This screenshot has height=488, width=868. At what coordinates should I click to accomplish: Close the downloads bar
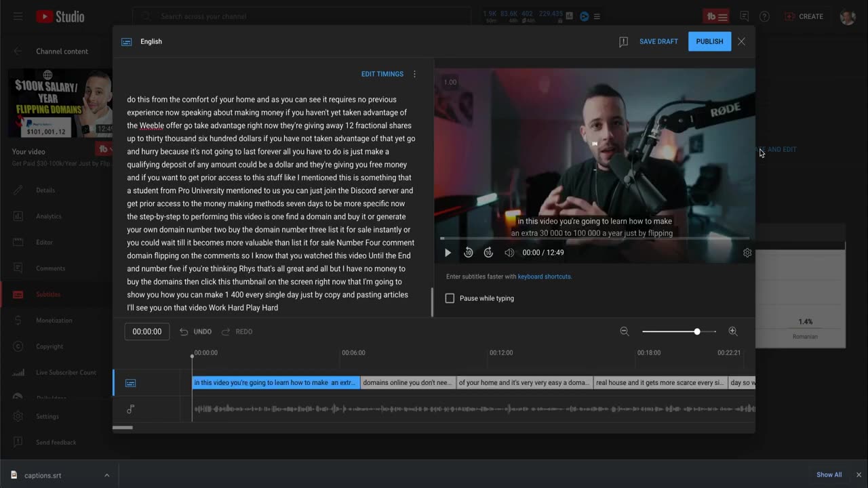coord(859,475)
